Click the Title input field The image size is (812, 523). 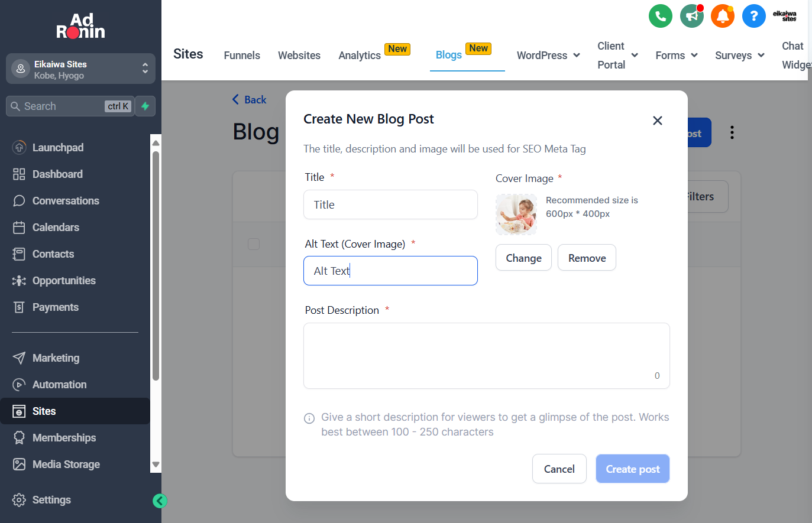[390, 204]
